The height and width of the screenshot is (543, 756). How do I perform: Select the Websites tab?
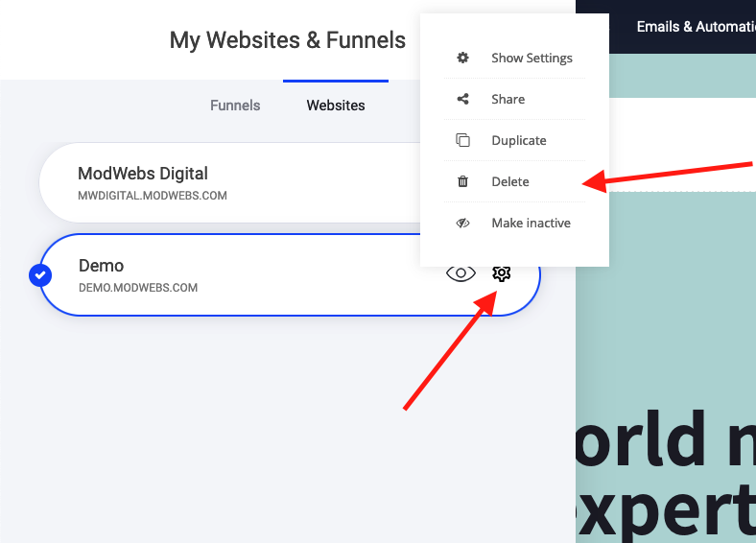[335, 106]
